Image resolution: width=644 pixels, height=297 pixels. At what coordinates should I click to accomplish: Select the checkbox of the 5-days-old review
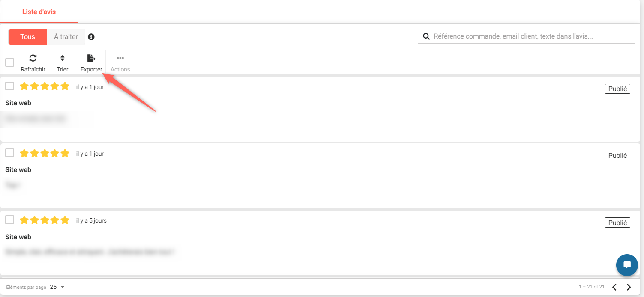10,220
